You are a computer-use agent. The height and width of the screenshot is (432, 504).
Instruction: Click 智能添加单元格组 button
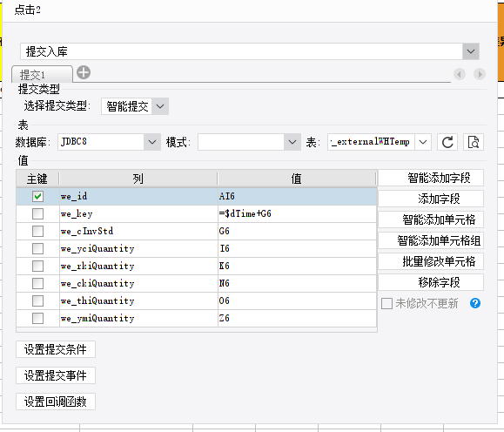click(x=431, y=240)
